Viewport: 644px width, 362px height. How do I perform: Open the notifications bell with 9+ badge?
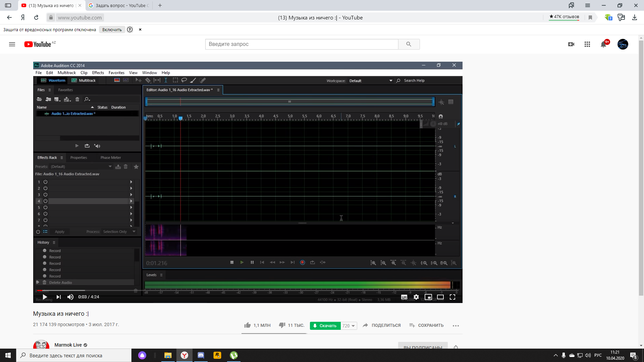tap(603, 44)
